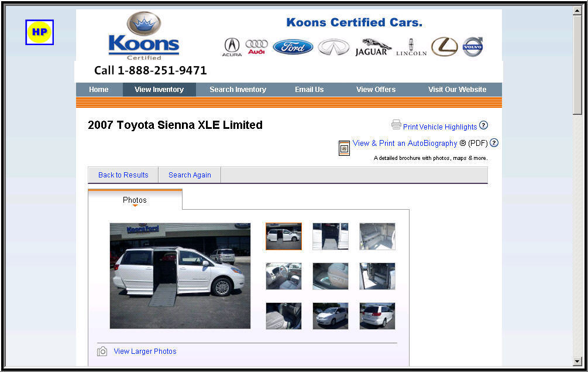Screen dimensions: 588x372
Task: Click the AutoBiography brochure document icon
Action: click(x=344, y=148)
